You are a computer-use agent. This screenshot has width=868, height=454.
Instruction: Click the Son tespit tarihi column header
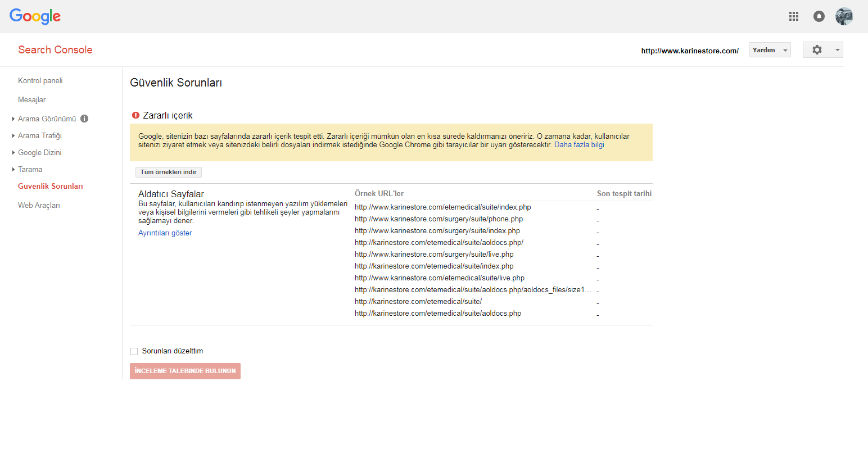[x=624, y=193]
